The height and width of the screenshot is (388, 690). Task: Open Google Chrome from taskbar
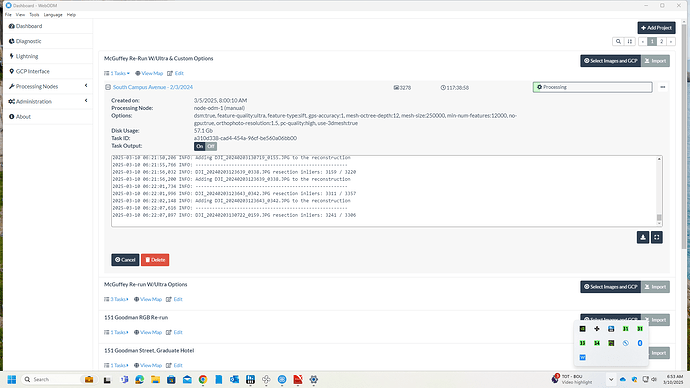[x=203, y=379]
